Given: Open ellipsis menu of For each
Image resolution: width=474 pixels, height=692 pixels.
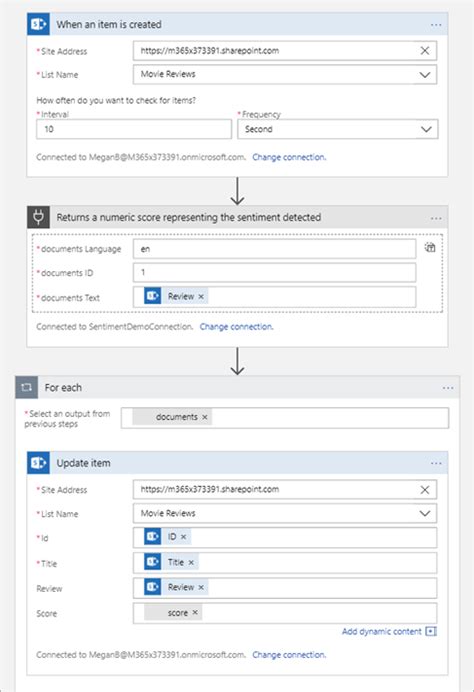Looking at the screenshot, I should 448,388.
